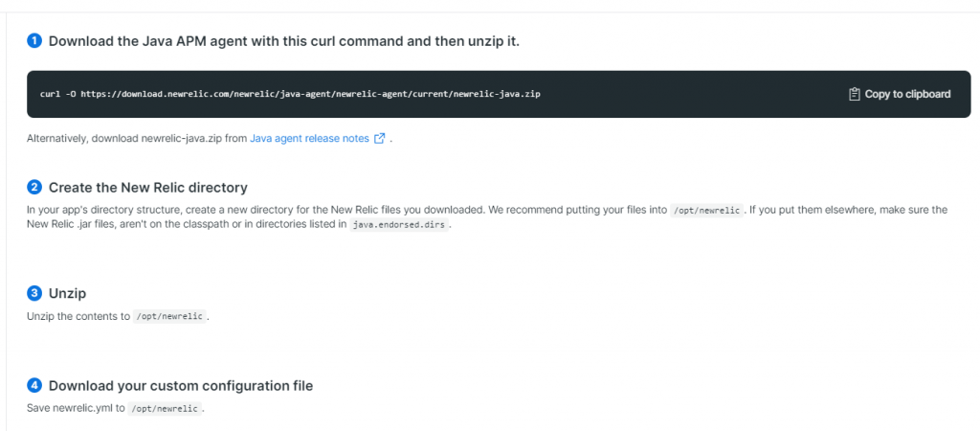Click 'Alternatively, download newrelic-java.zip' text
The height and width of the screenshot is (431, 980).
coord(137,138)
